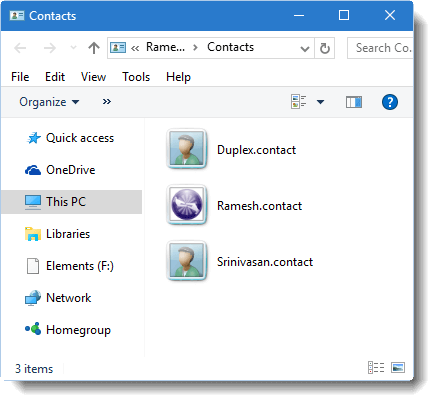Go to Homegroup in the sidebar
Image resolution: width=439 pixels, height=406 pixels.
click(x=68, y=330)
